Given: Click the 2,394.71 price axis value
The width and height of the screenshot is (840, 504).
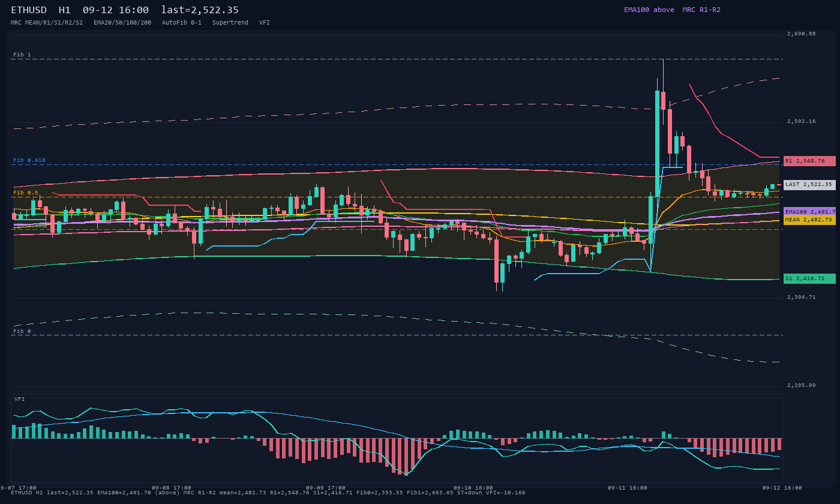Looking at the screenshot, I should 802,297.
